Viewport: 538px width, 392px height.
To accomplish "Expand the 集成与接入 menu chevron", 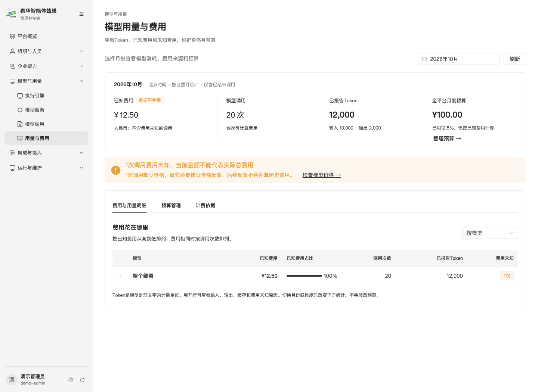I will [81, 153].
